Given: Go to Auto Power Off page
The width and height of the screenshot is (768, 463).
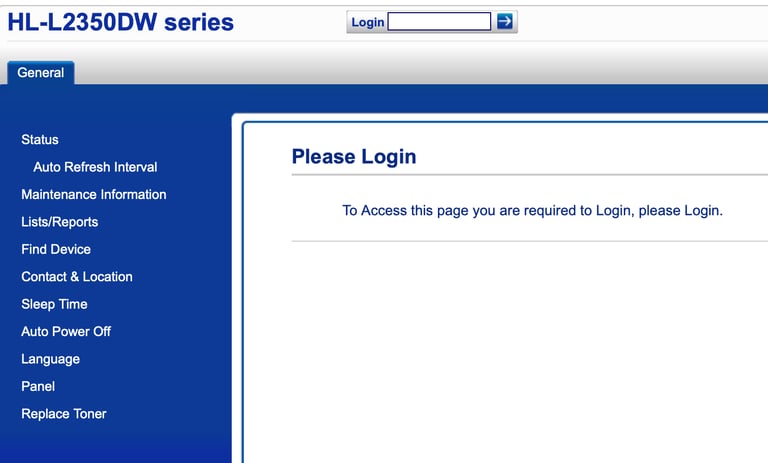Looking at the screenshot, I should click(x=66, y=332).
